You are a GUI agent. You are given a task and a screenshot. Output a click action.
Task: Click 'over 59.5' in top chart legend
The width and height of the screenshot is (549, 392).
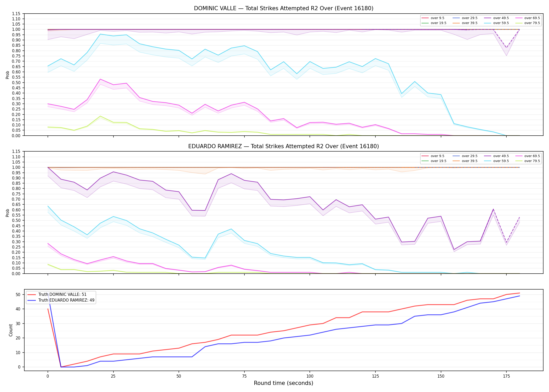[x=496, y=23]
